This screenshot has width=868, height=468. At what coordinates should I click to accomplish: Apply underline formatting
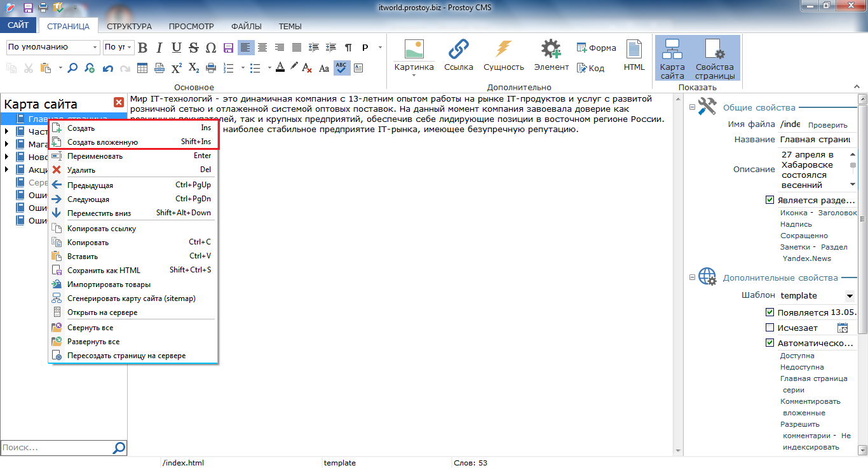(177, 48)
